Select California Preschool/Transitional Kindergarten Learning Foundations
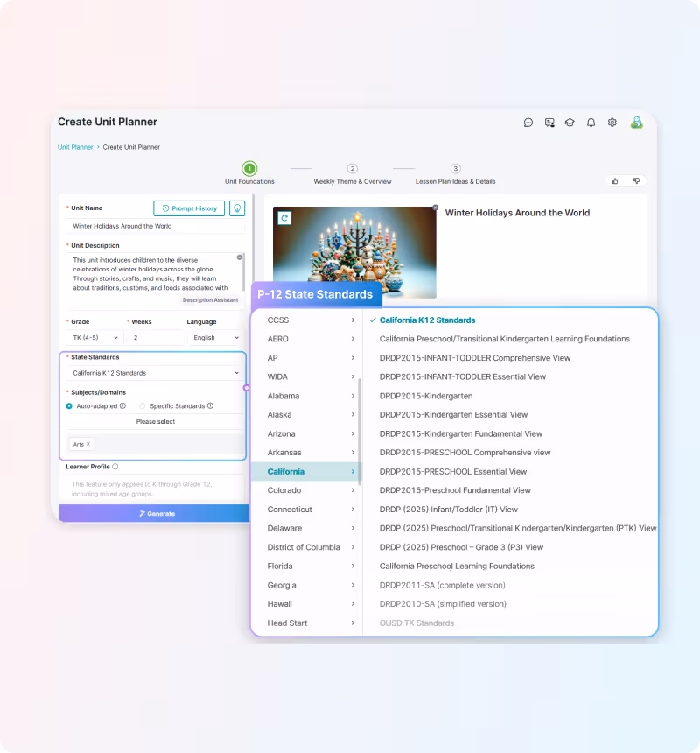700x753 pixels. click(x=504, y=339)
